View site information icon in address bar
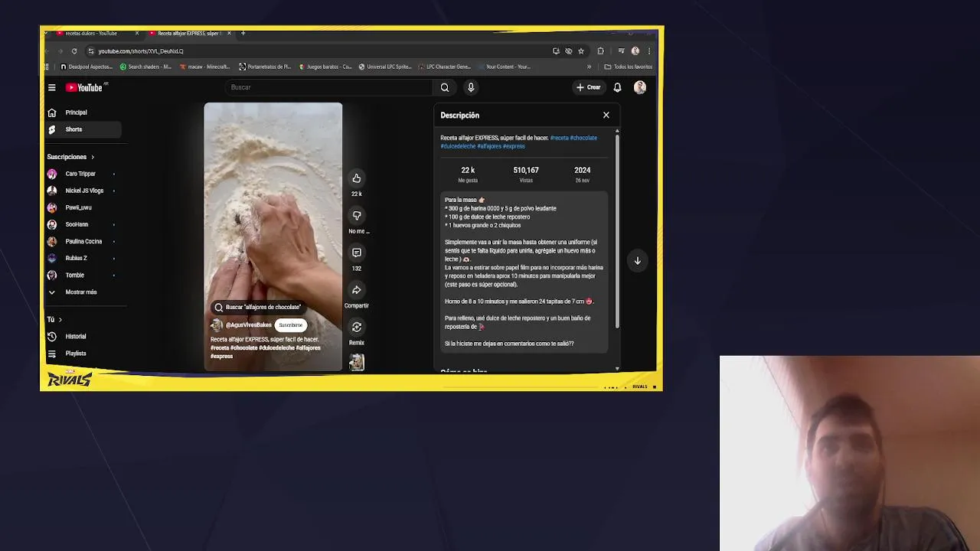This screenshot has height=551, width=980. pos(91,51)
